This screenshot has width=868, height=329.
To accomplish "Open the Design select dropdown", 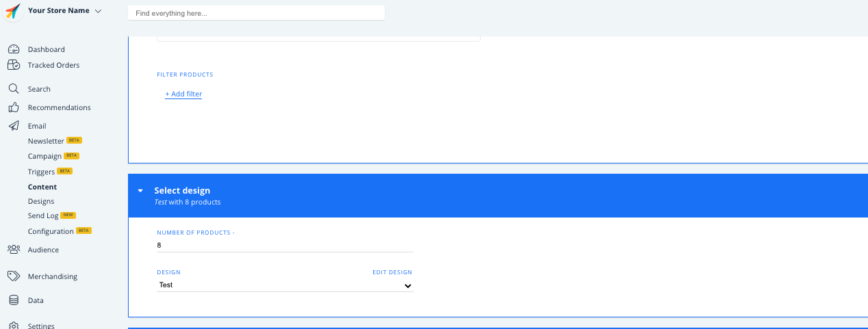I will [285, 285].
